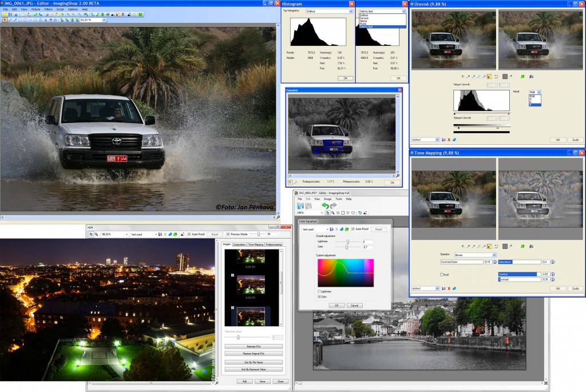Click the magnifier icon at Expozice preview corner

click(398, 176)
